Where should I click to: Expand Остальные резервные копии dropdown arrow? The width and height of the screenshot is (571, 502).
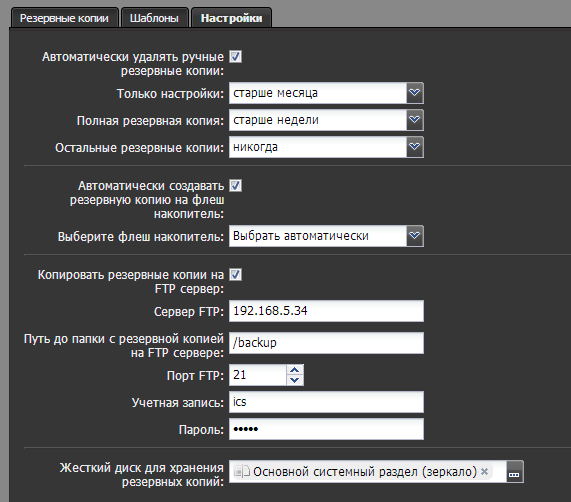point(414,147)
